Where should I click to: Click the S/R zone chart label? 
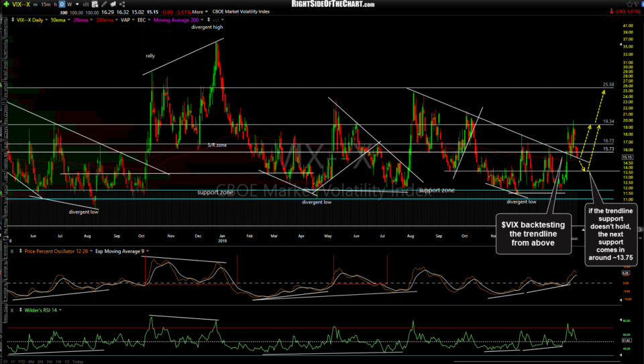(217, 145)
